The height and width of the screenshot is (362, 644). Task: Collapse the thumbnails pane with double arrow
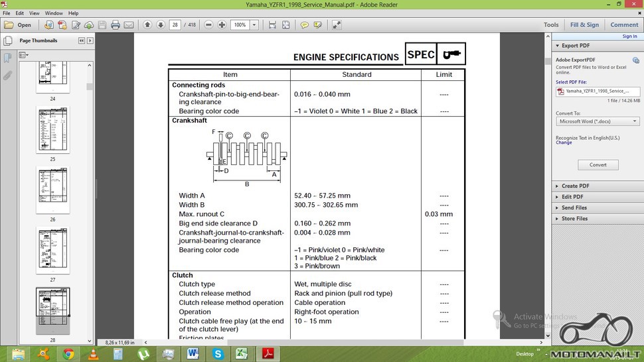coord(81,40)
